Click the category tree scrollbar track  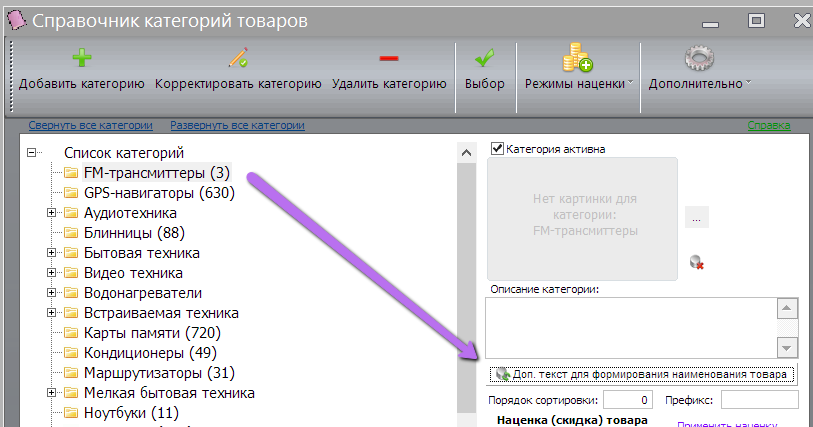click(466, 290)
